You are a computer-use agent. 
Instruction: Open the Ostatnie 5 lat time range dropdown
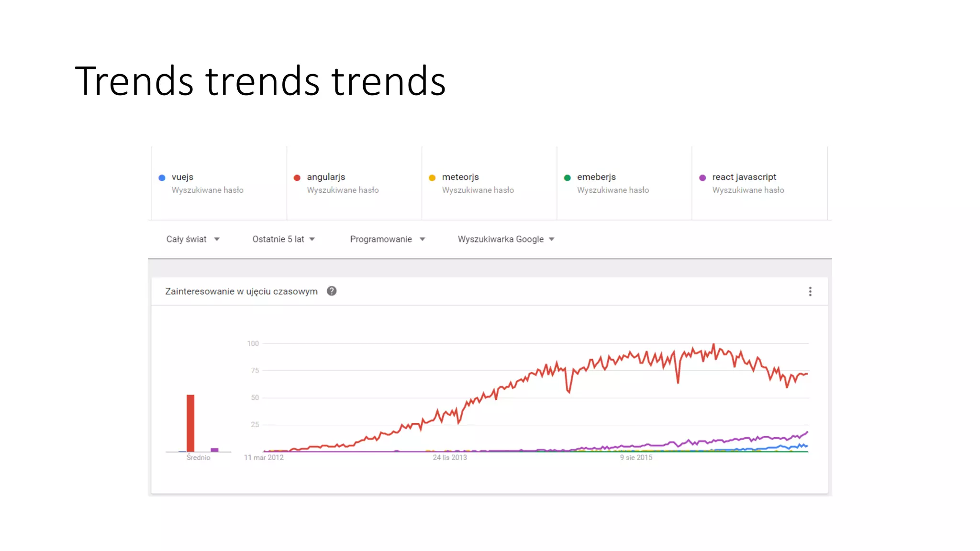(283, 239)
